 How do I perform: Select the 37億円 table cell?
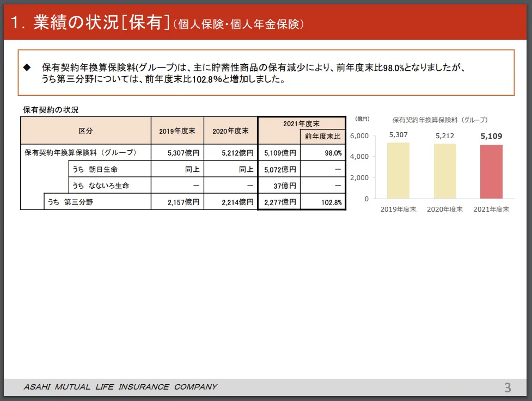point(285,186)
